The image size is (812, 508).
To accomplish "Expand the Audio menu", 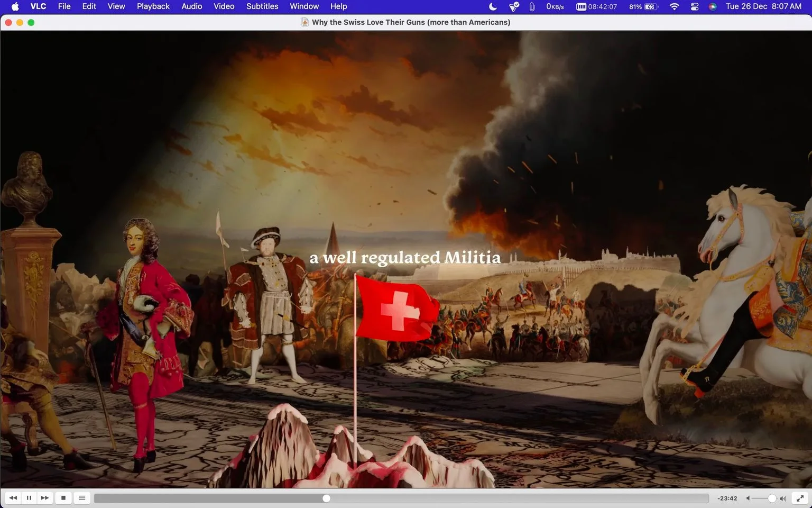I will [192, 6].
